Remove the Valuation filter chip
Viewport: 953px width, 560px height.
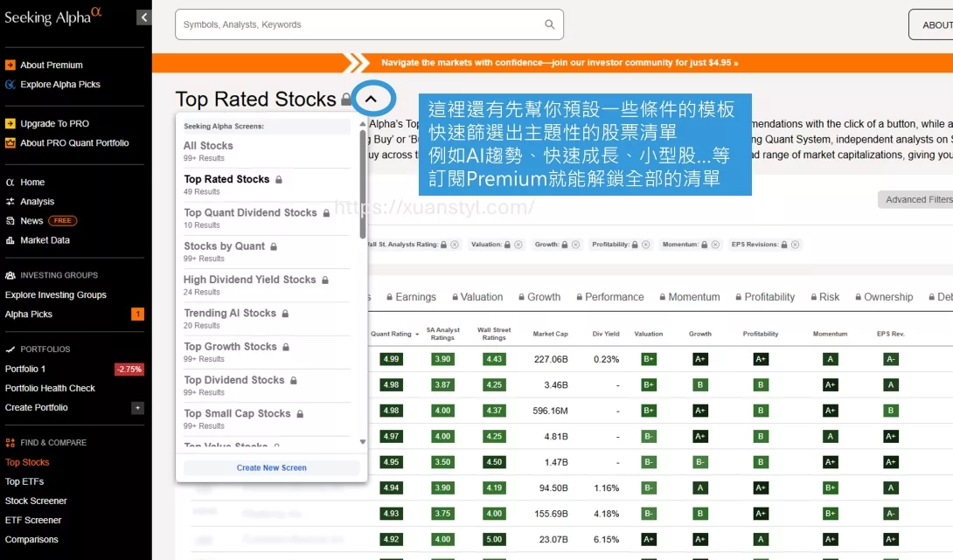(518, 245)
